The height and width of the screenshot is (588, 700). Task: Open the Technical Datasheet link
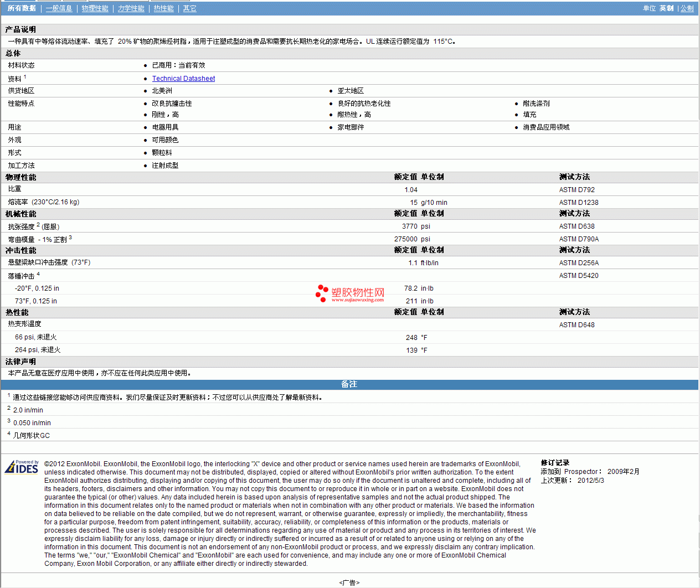point(183,79)
